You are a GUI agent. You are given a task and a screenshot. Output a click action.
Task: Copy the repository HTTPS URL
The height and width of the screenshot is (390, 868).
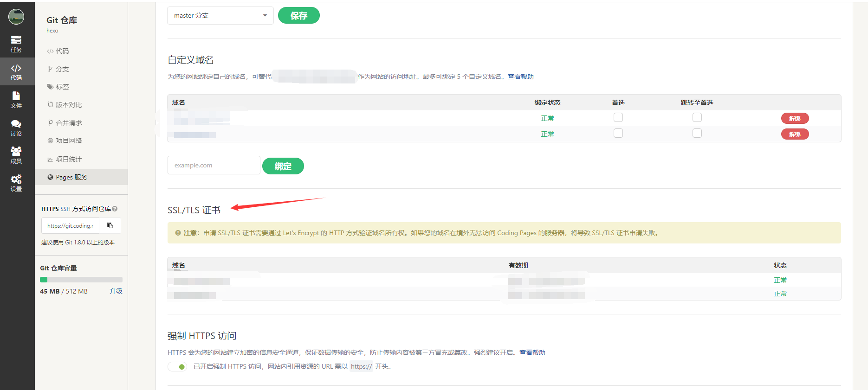pos(110,226)
